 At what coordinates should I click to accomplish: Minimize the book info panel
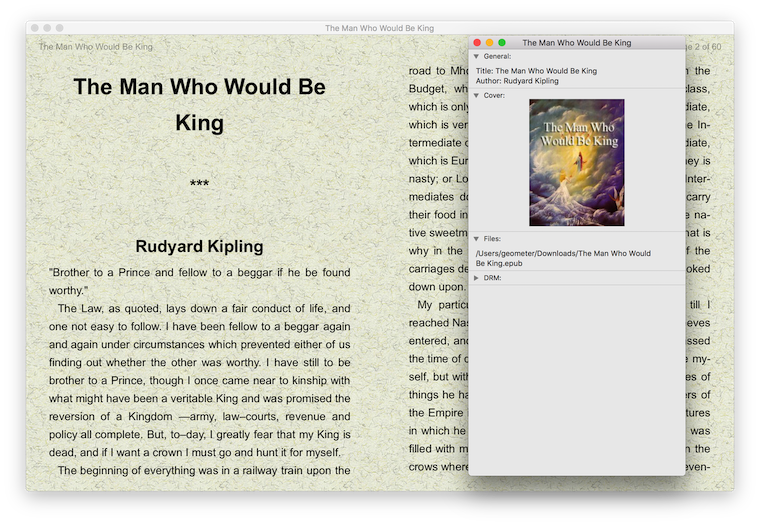[x=489, y=43]
